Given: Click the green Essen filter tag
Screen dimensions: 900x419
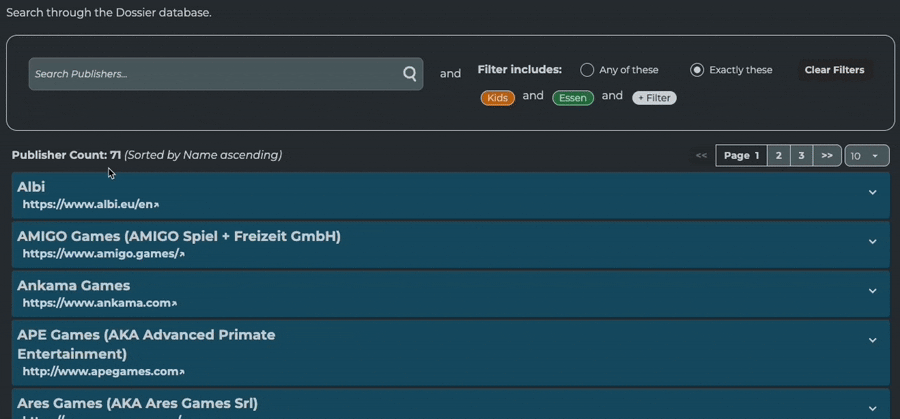Looking at the screenshot, I should (x=573, y=98).
